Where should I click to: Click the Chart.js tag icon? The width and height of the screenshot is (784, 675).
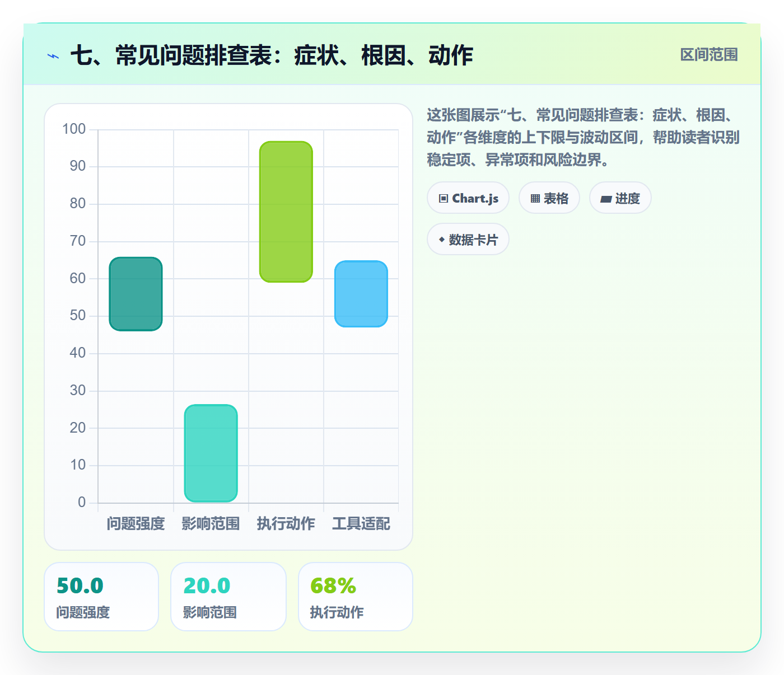coord(444,199)
